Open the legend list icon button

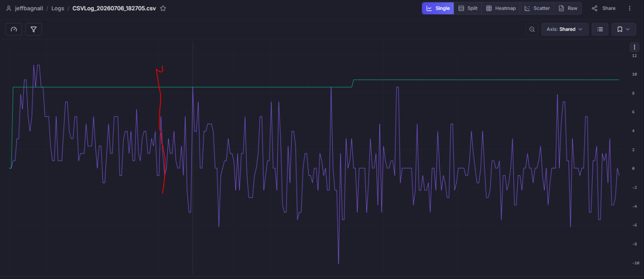tap(600, 30)
